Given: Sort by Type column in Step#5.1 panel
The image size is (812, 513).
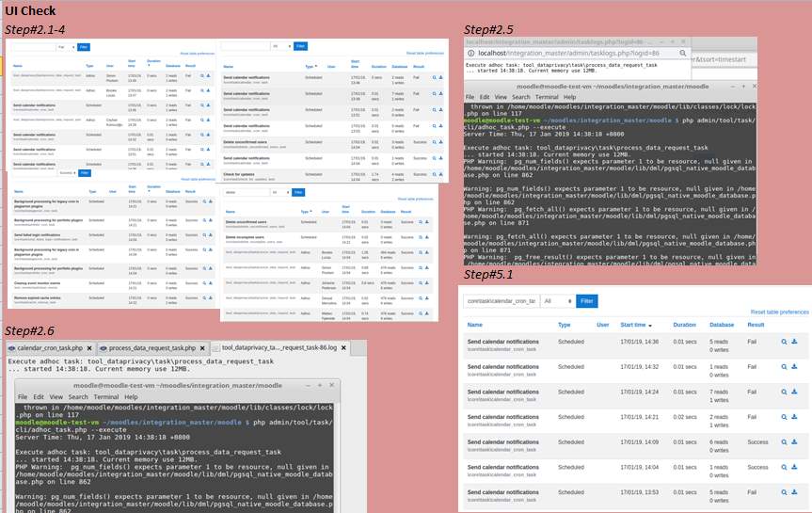Looking at the screenshot, I should (564, 325).
